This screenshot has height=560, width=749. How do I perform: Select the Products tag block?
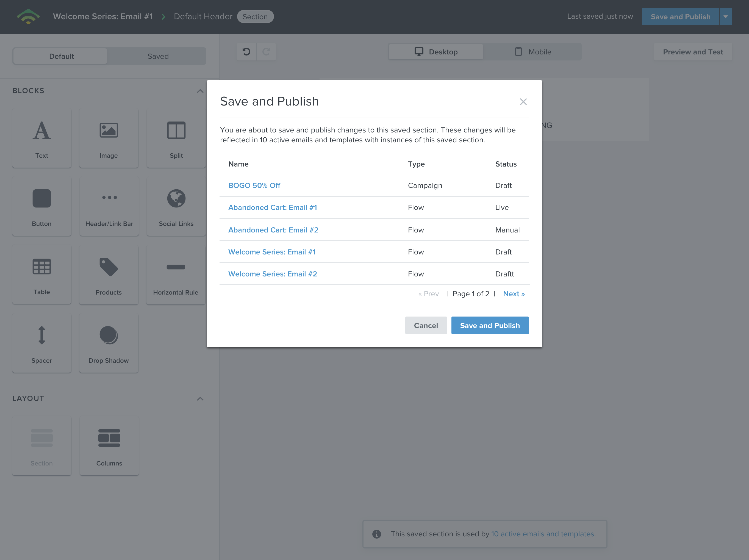pyautogui.click(x=109, y=275)
